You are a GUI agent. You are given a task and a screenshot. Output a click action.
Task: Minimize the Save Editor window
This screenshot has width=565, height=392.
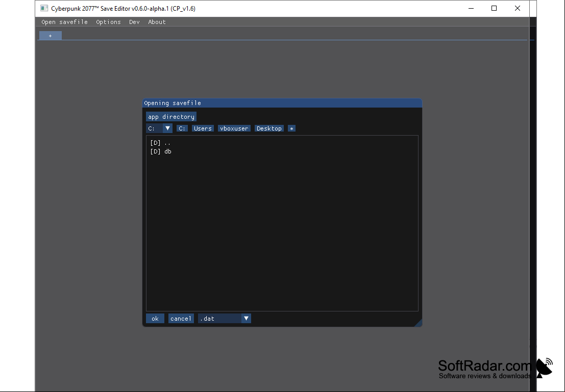[471, 8]
